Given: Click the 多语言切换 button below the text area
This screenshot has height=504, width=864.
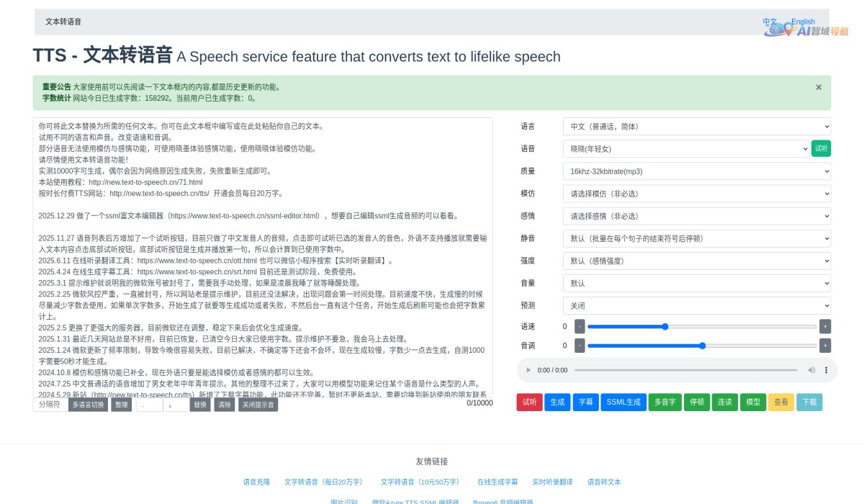Looking at the screenshot, I should (x=88, y=405).
